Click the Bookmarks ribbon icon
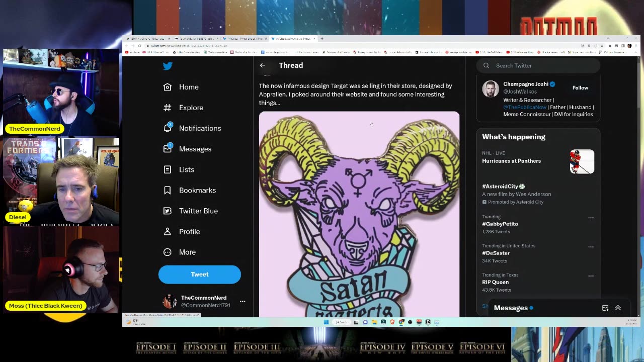Image resolution: width=644 pixels, height=362 pixels. (x=168, y=190)
